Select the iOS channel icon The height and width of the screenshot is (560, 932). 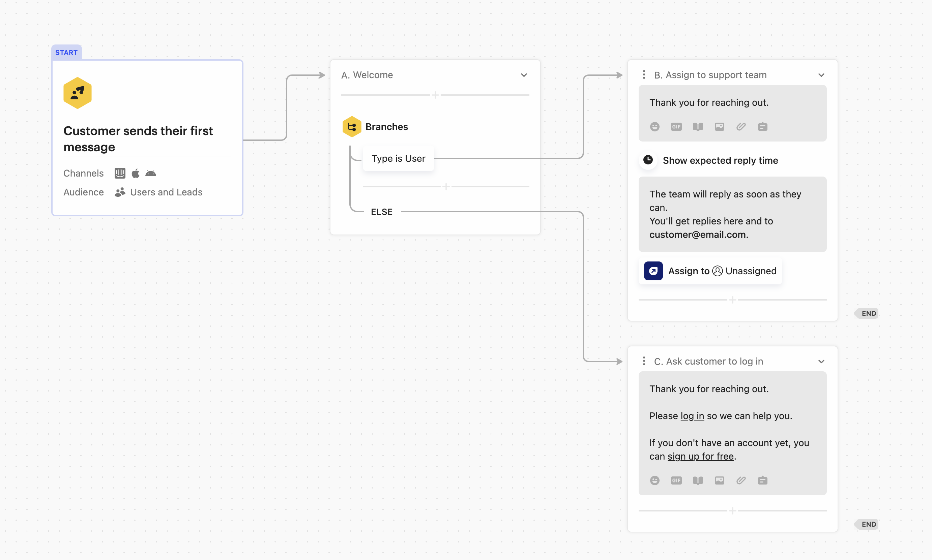[135, 173]
